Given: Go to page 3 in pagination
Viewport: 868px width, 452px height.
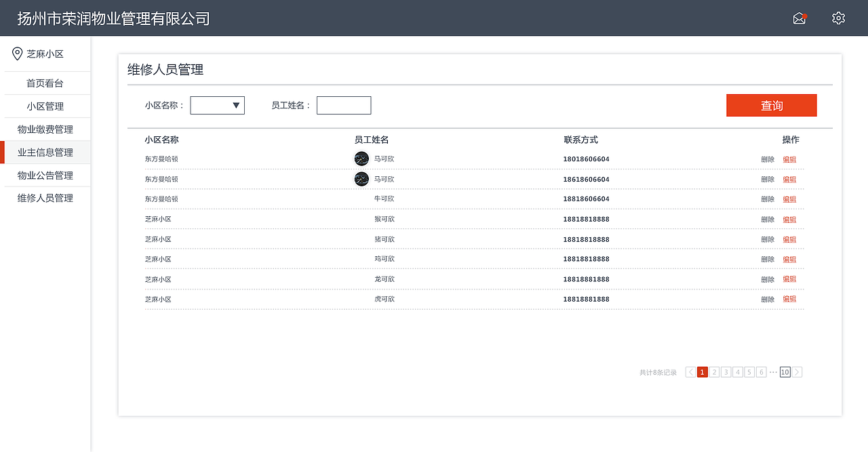Looking at the screenshot, I should click(x=726, y=372).
